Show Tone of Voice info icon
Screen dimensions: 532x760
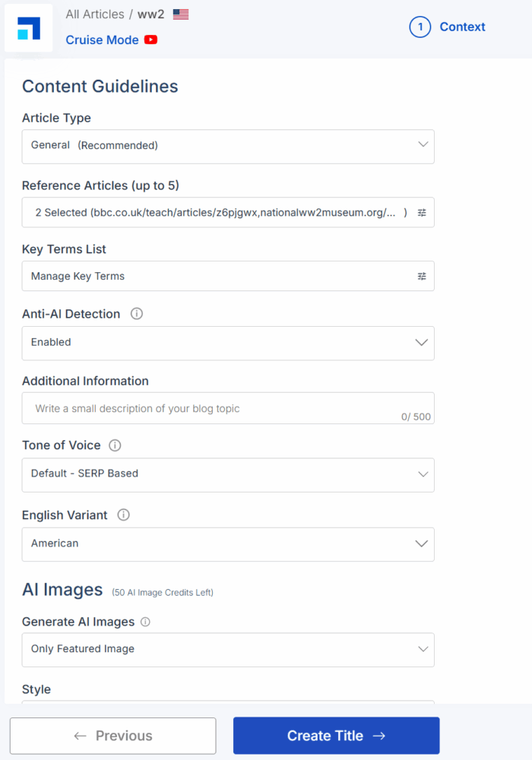point(116,445)
